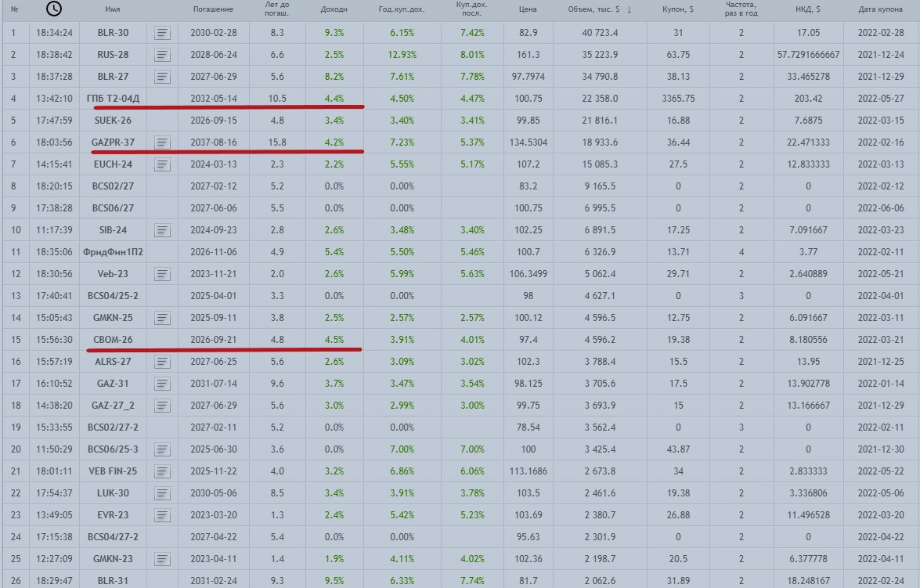This screenshot has width=920, height=588.
Task: Click years to maturity 15.8
Action: pos(277,142)
